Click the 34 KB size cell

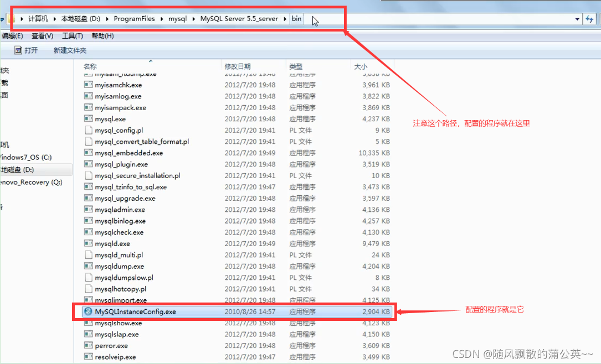tap(381, 289)
